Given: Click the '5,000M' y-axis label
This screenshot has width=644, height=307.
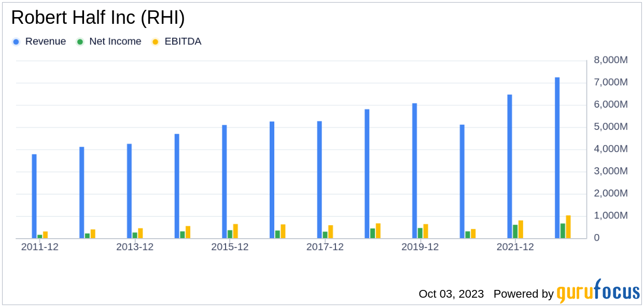Looking at the screenshot, I should click(611, 127).
